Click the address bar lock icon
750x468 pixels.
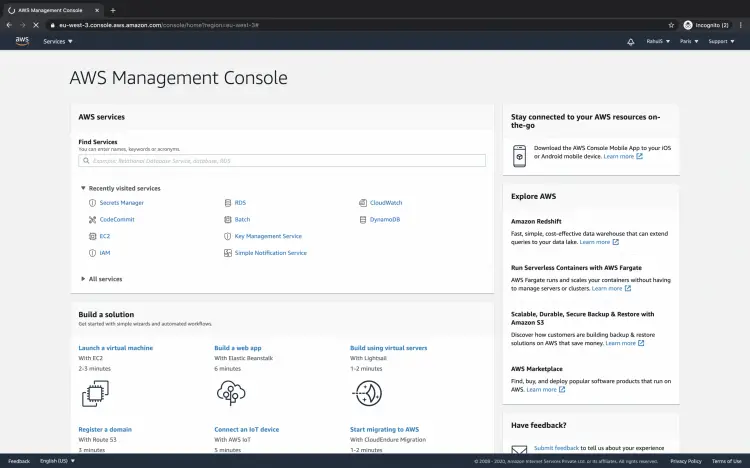[x=53, y=25]
